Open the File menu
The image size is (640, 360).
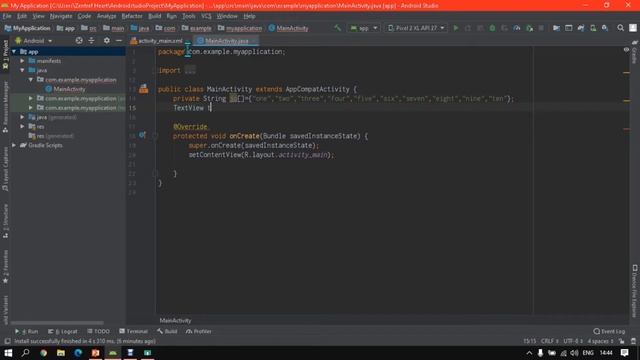(7, 16)
